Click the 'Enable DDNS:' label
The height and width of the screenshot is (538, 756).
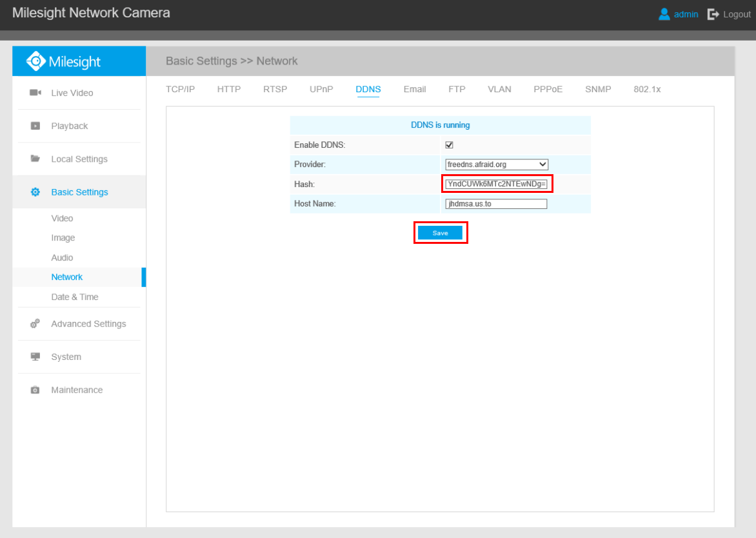point(320,144)
